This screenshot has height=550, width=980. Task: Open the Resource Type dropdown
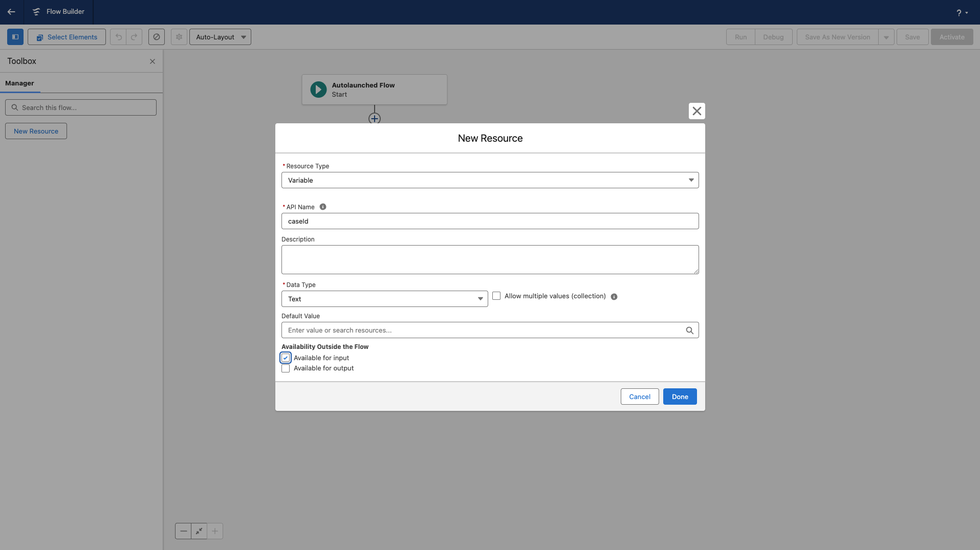coord(490,180)
